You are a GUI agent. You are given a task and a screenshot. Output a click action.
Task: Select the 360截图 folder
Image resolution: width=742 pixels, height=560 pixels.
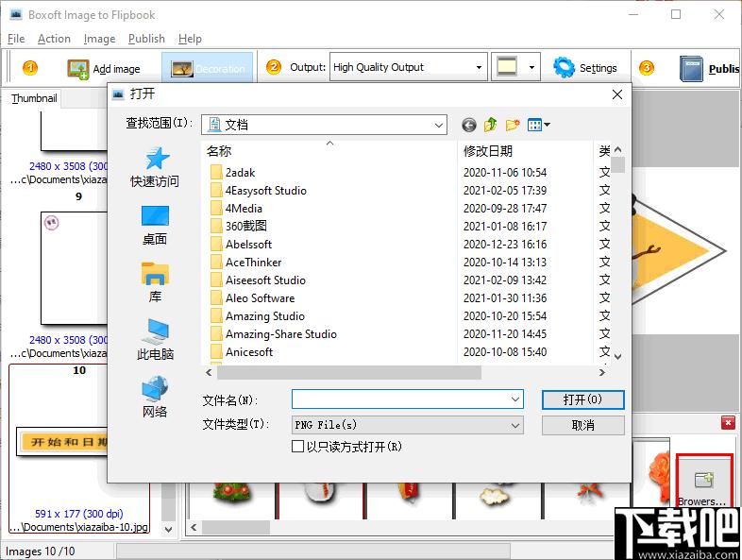239,227
